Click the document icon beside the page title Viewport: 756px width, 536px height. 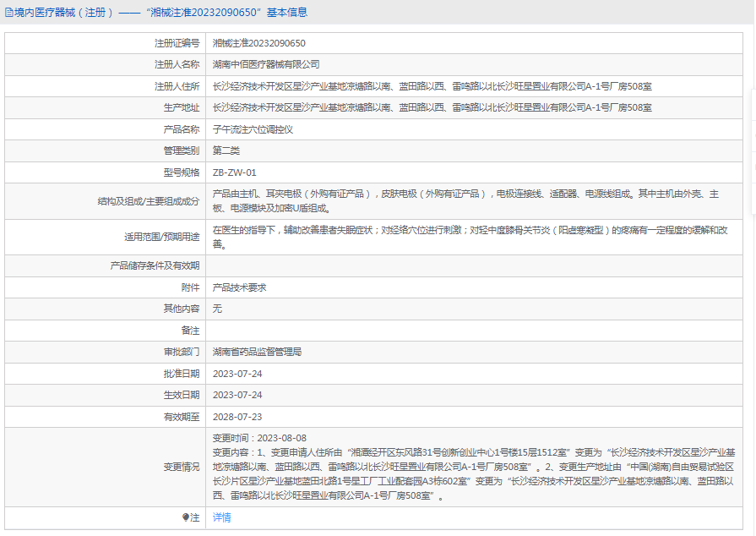[8, 13]
